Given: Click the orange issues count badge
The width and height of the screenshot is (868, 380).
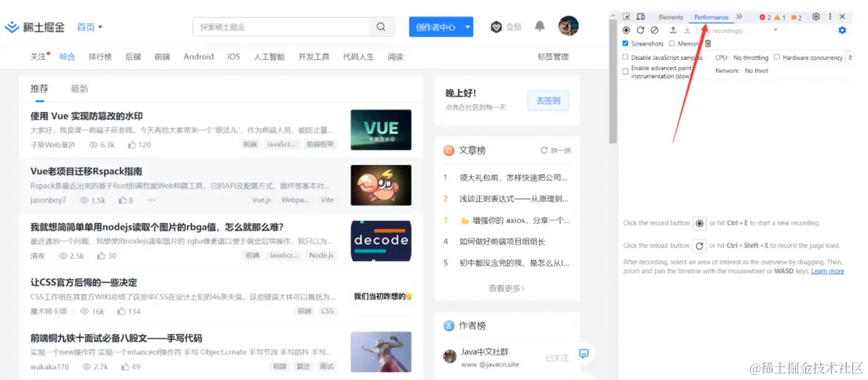Looking at the screenshot, I should (796, 17).
